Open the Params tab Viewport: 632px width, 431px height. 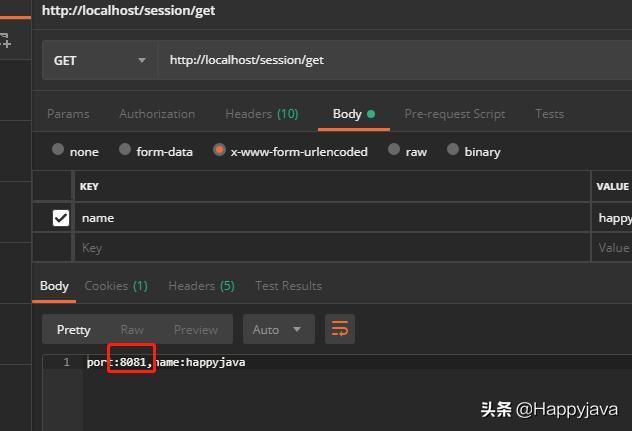pos(68,114)
